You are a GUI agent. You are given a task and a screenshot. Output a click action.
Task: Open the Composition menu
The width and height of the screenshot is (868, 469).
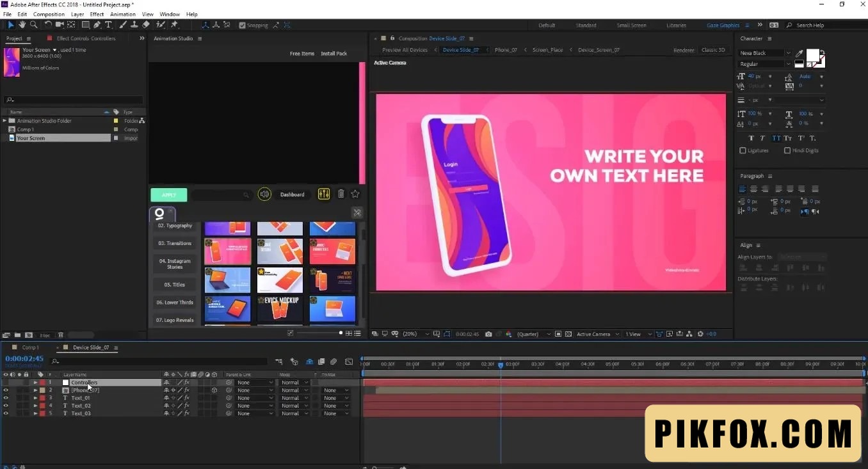tap(49, 14)
